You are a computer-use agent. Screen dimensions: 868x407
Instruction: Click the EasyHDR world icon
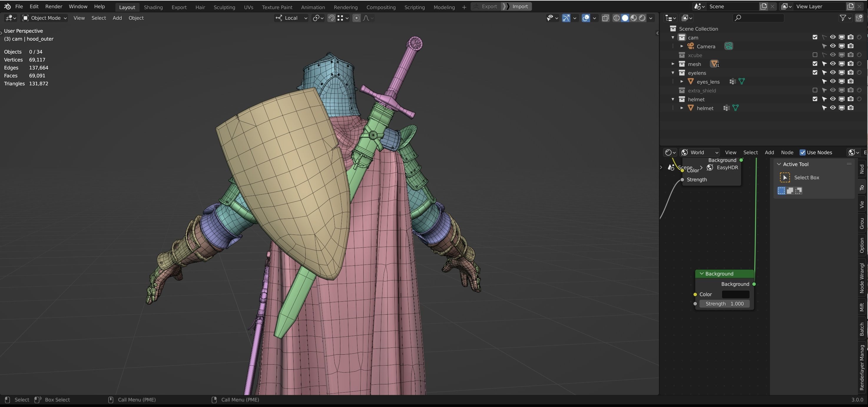[x=710, y=167]
